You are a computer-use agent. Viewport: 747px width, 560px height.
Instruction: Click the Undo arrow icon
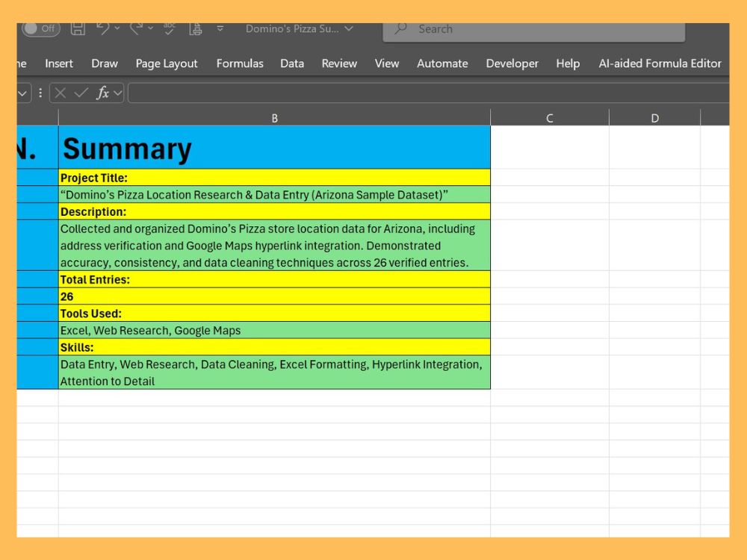click(x=102, y=28)
